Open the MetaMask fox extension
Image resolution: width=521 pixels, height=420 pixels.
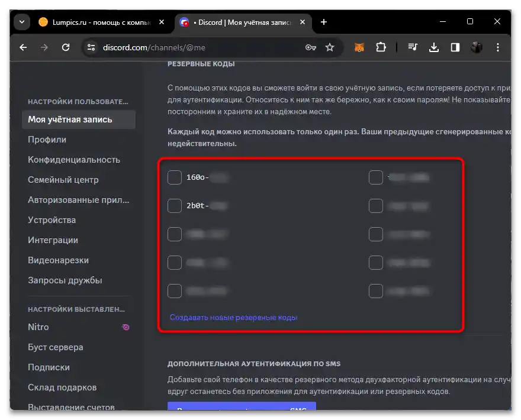(x=359, y=47)
